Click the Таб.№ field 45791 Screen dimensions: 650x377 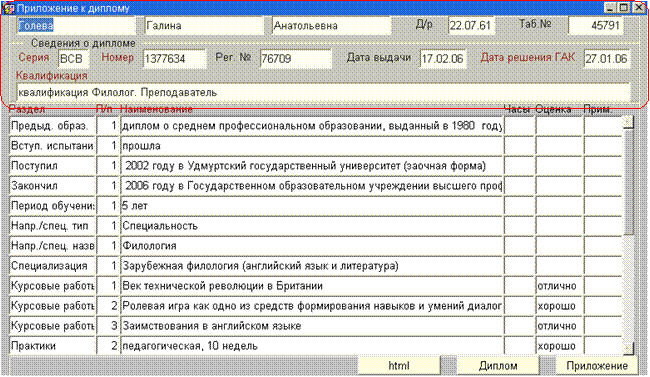click(x=596, y=26)
